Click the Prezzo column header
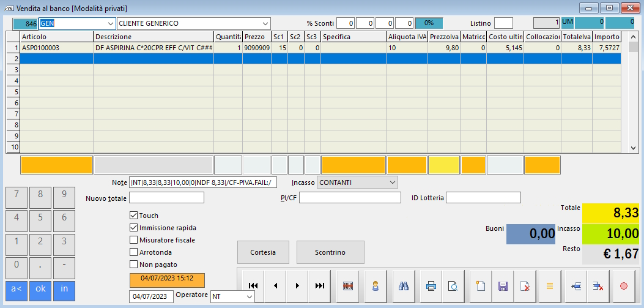Screen dimensions: 644x308 pyautogui.click(x=257, y=37)
